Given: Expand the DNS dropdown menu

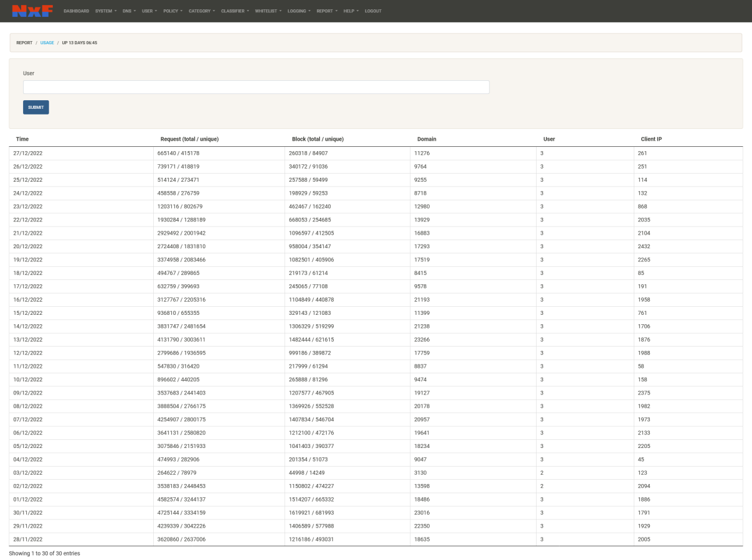Looking at the screenshot, I should click(x=129, y=11).
